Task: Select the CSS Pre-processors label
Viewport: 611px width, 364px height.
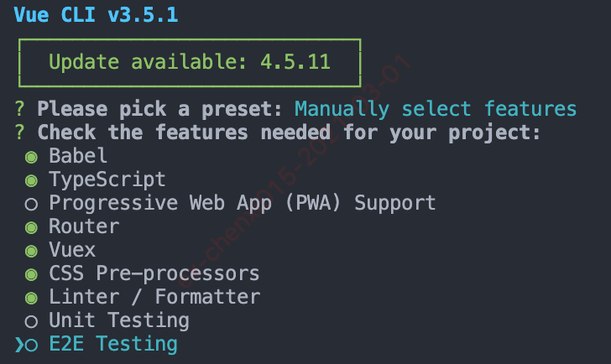Action: (154, 273)
